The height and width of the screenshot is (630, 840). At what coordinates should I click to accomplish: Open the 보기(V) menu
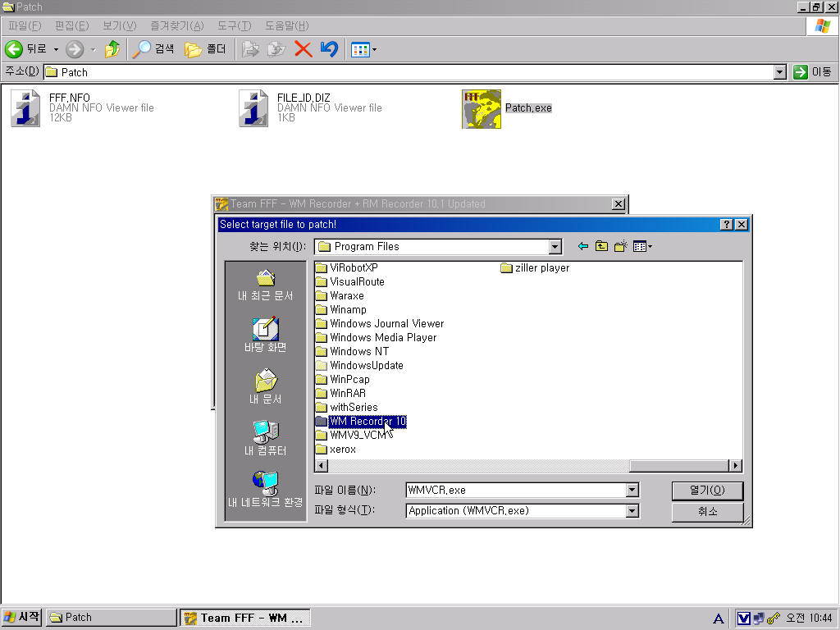point(120,25)
